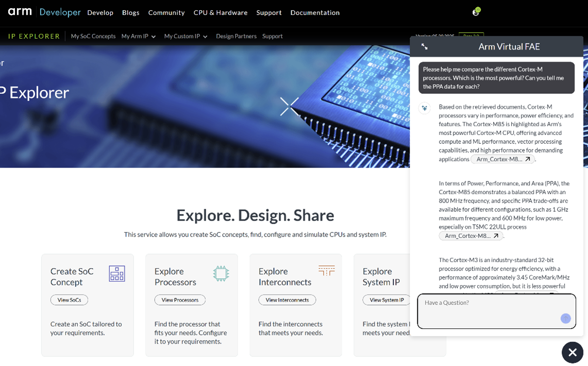Click the Explore Interconnects icon
This screenshot has height=366, width=588.
tap(326, 271)
